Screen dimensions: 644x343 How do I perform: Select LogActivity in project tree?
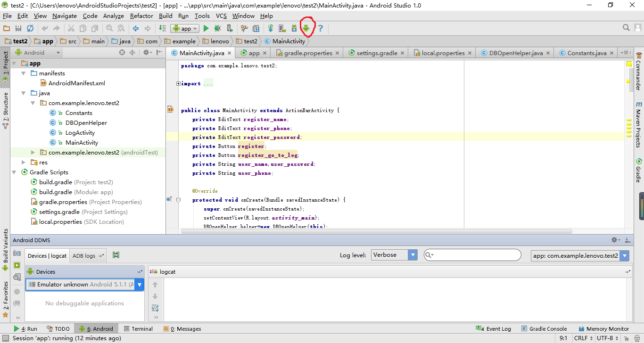point(80,133)
